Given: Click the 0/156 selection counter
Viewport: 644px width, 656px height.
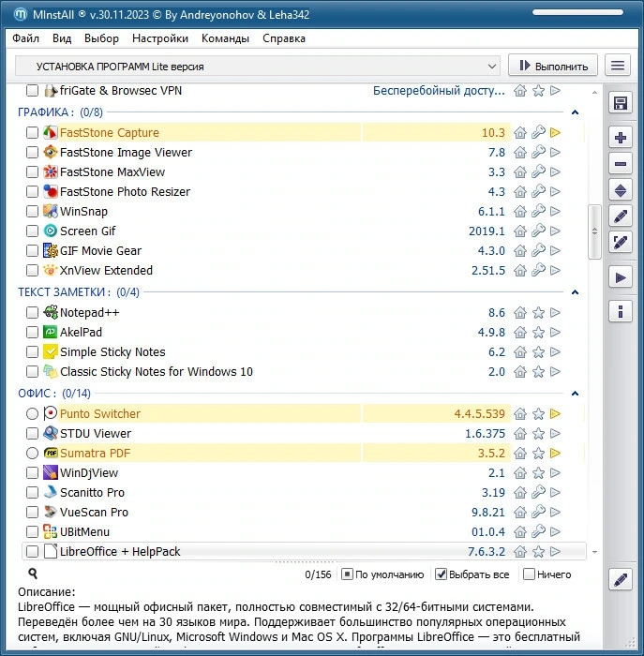Looking at the screenshot, I should click(318, 574).
